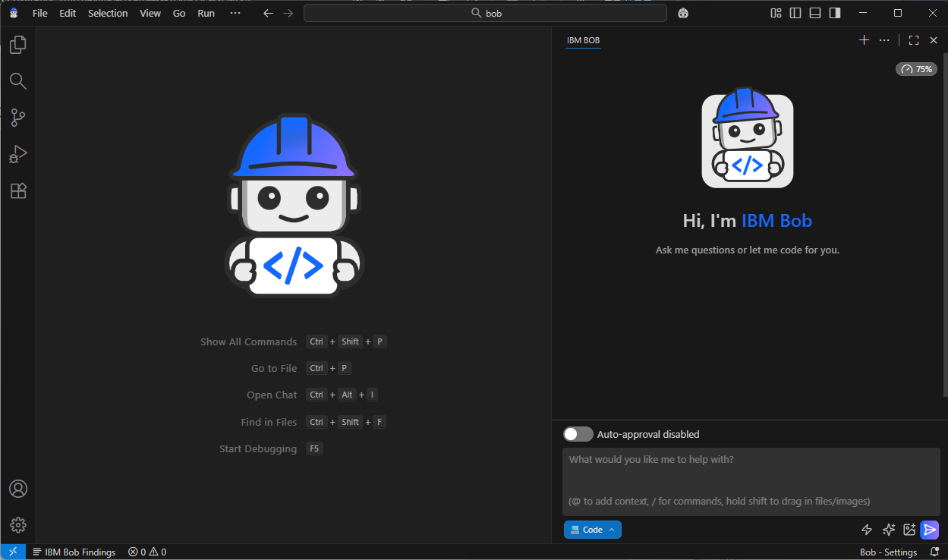Screen dimensions: 948x560
Task: Select the IBM BOB panel tab
Action: click(582, 40)
